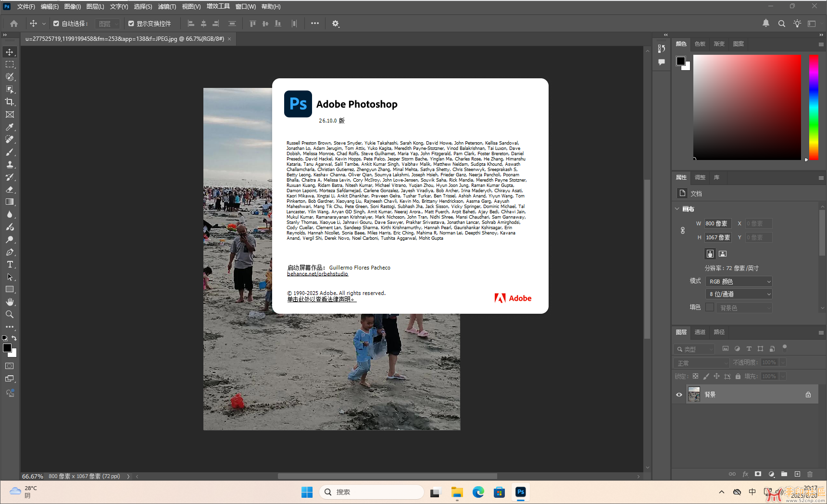Click the legal notices link in splash

[x=322, y=299]
